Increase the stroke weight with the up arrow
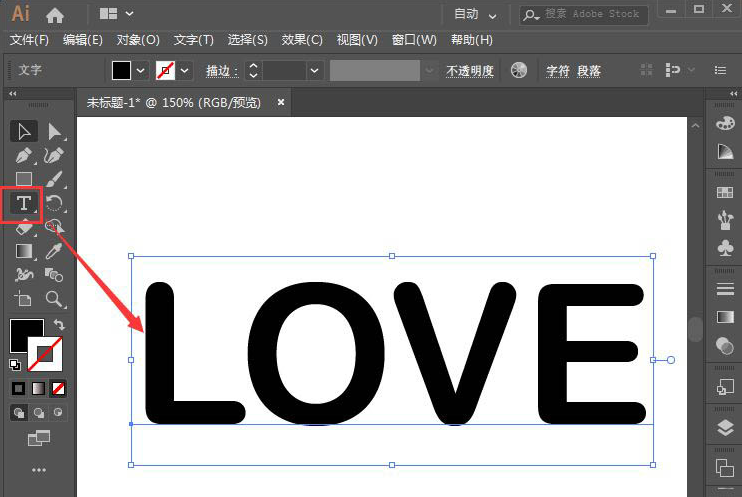 coord(254,66)
